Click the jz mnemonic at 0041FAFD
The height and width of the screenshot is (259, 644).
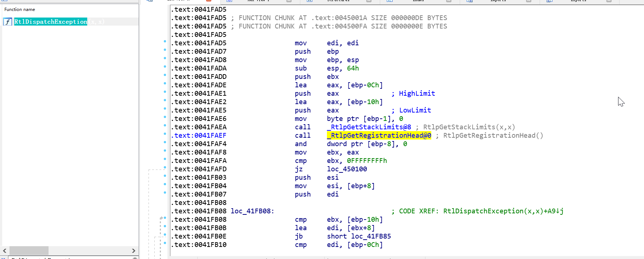(299, 169)
